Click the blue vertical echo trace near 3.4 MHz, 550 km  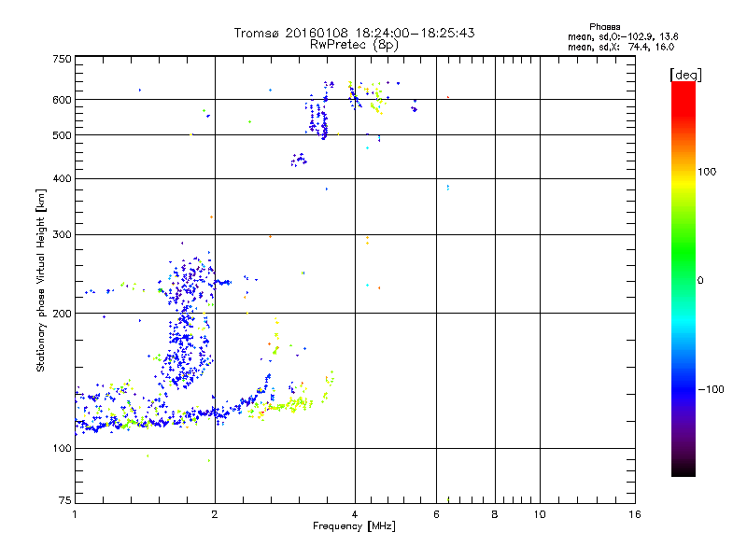pos(317,117)
